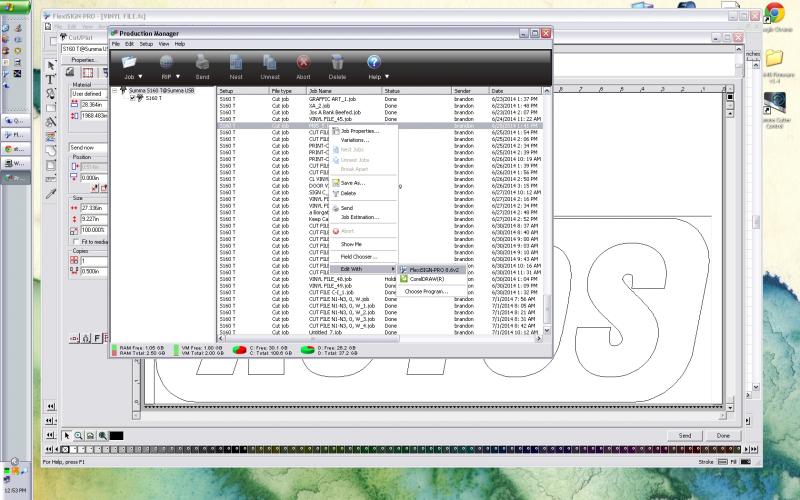Sort by the Setup column header
The height and width of the screenshot is (500, 800).
pyautogui.click(x=243, y=91)
